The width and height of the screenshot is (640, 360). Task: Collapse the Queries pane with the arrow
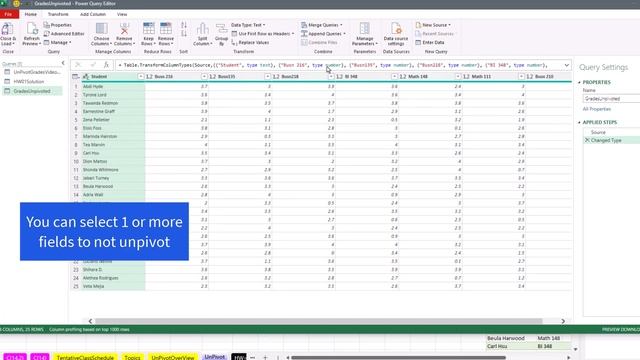(63, 63)
